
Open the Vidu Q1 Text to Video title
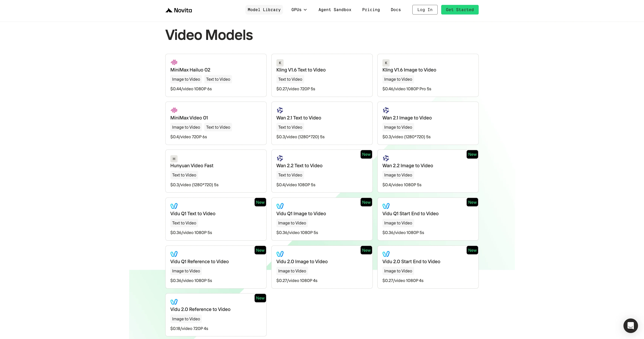click(x=193, y=214)
